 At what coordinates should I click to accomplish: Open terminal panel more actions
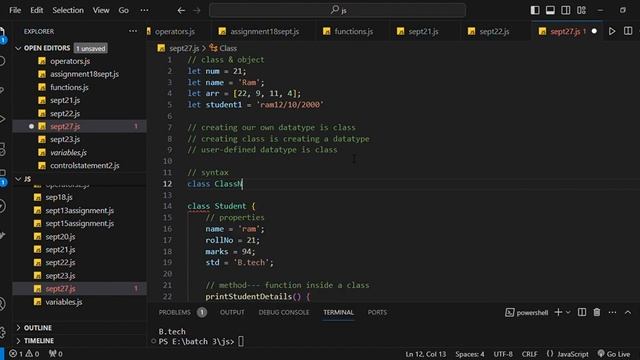coord(612,312)
